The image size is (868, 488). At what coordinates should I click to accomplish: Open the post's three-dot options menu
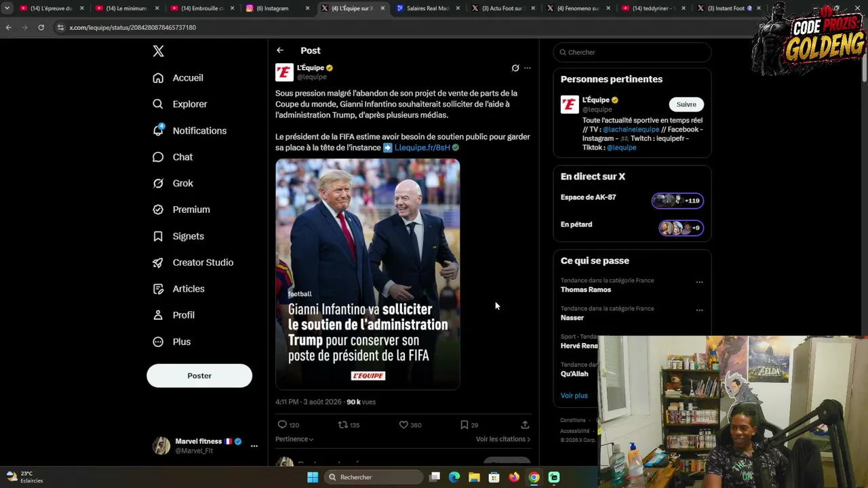(528, 68)
